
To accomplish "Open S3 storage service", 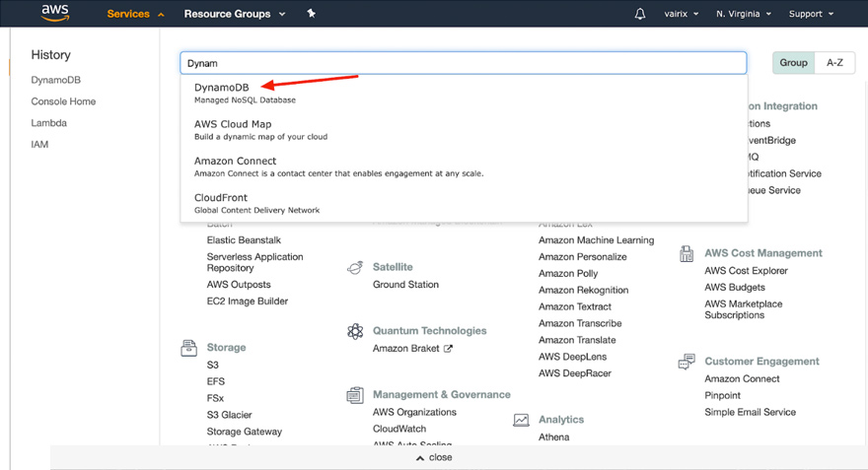I will pos(213,365).
